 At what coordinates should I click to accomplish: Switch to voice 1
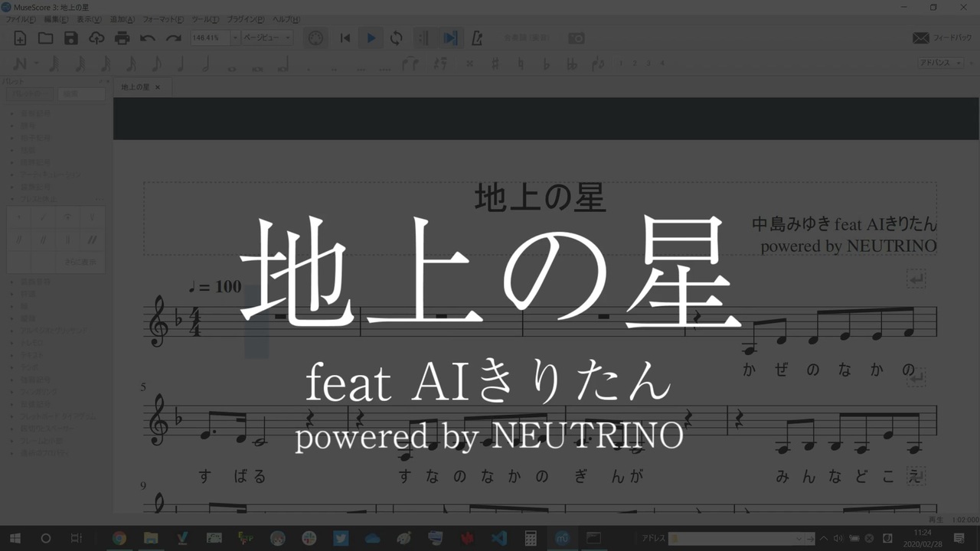[x=621, y=64]
